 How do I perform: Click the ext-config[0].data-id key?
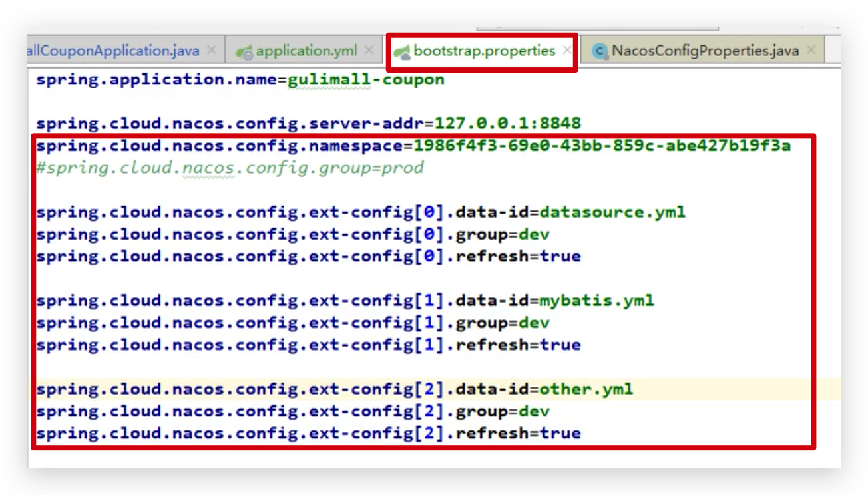pyautogui.click(x=283, y=212)
